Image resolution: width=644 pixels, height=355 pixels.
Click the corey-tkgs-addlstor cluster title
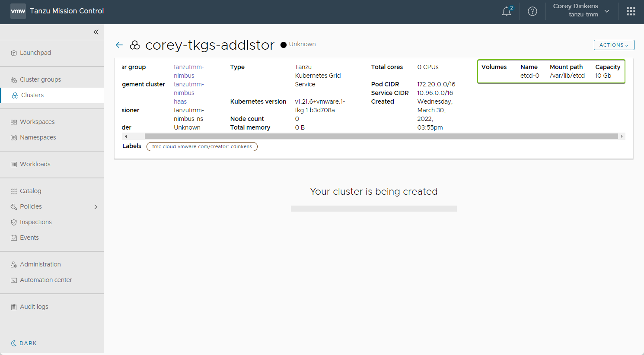point(210,45)
